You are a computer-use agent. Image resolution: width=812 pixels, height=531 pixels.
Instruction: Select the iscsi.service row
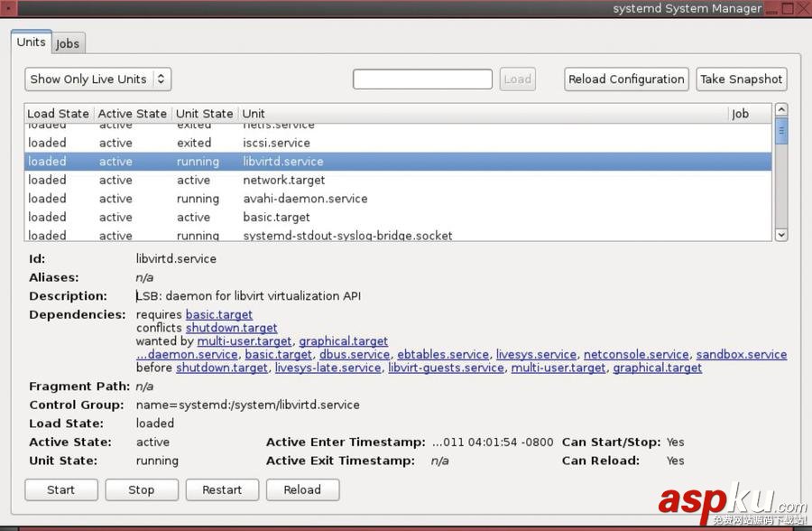tap(398, 143)
